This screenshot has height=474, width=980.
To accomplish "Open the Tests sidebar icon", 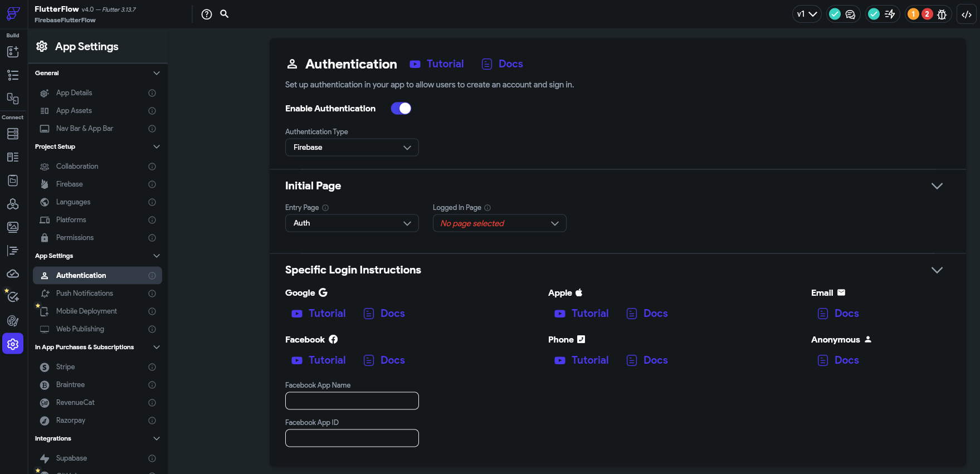I will point(13,297).
